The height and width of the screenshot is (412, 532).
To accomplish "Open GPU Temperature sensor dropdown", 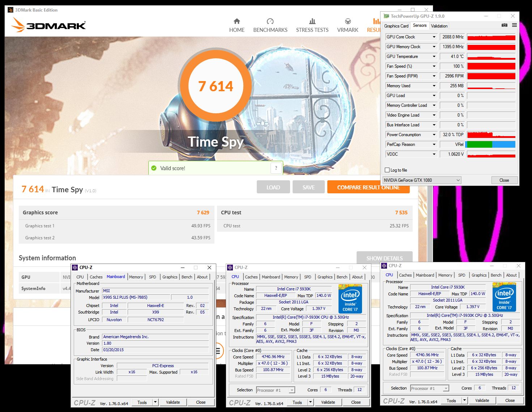I will click(x=434, y=56).
